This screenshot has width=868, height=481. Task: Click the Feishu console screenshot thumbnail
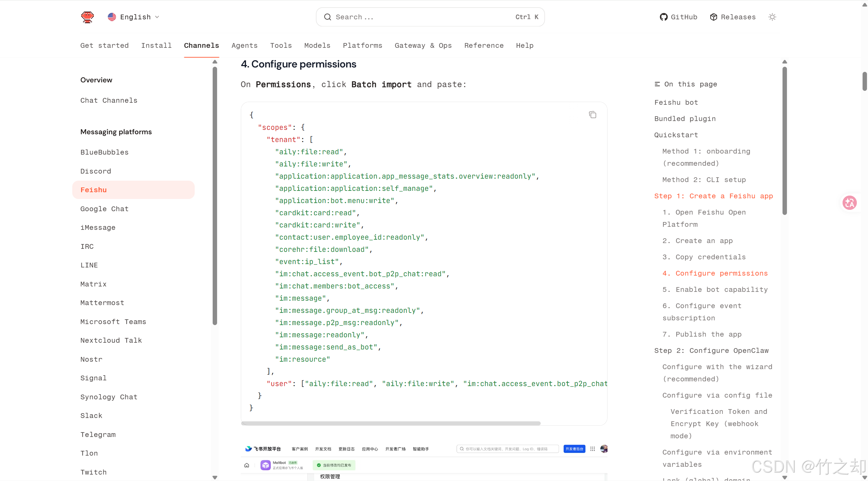pyautogui.click(x=424, y=461)
